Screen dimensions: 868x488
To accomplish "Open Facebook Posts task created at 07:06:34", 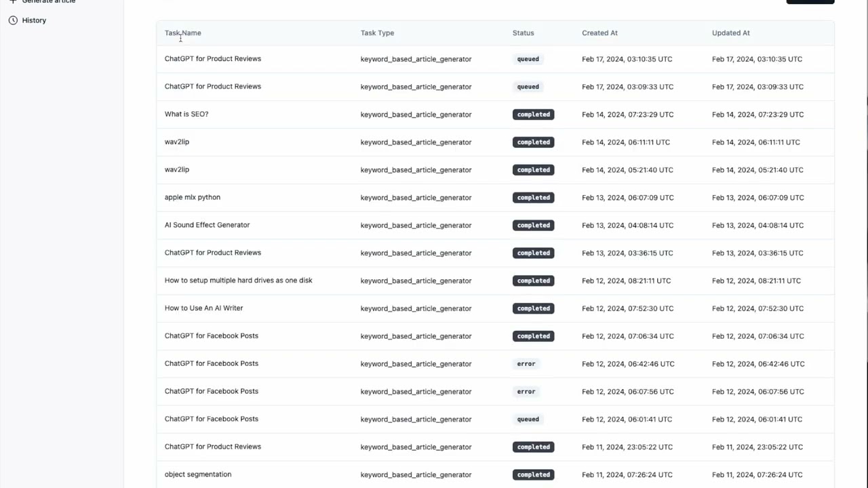I will pyautogui.click(x=212, y=336).
